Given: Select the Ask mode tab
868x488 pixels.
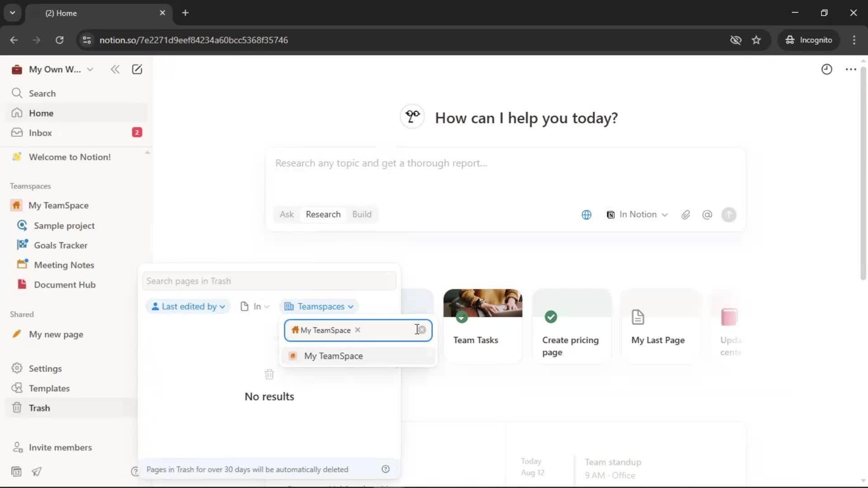Looking at the screenshot, I should pos(287,214).
